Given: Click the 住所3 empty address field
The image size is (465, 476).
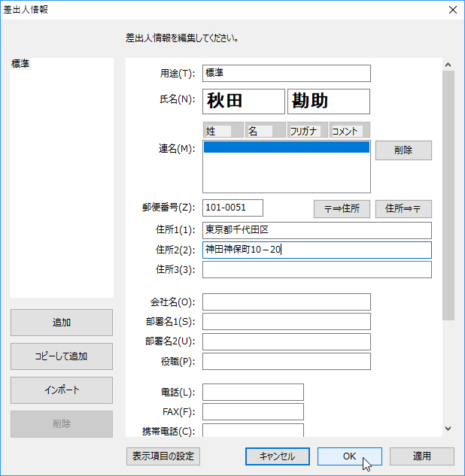Looking at the screenshot, I should (x=317, y=269).
